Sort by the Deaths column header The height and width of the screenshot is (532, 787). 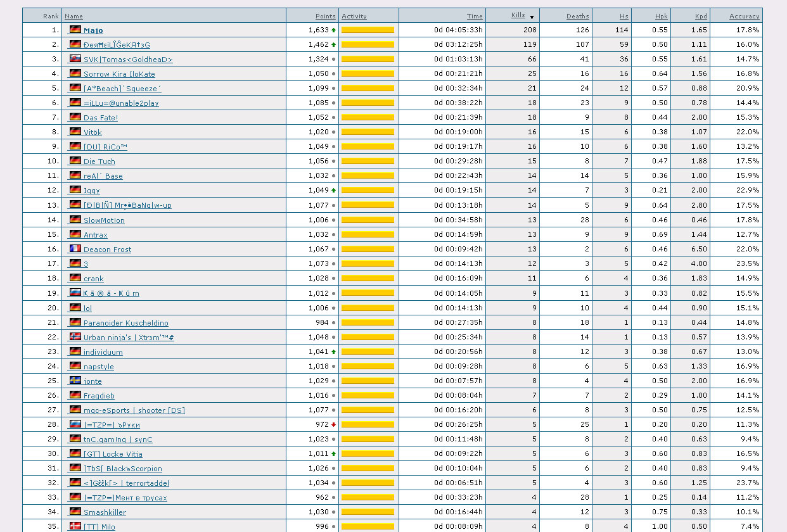(x=577, y=16)
